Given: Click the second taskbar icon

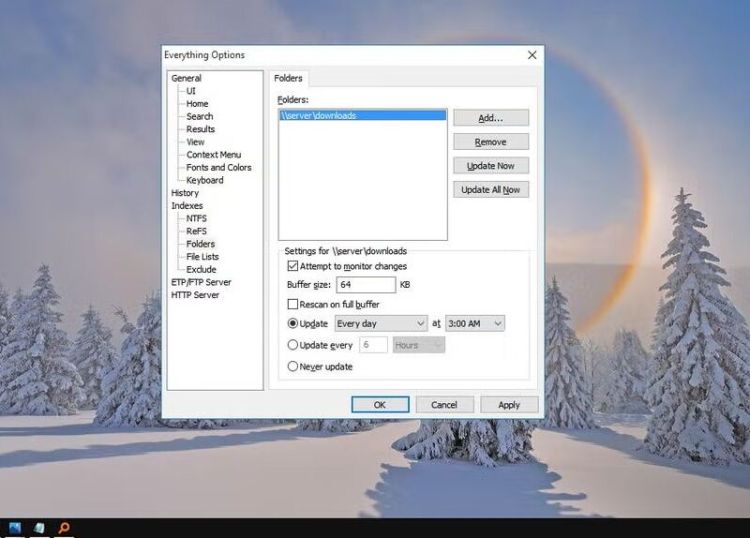Looking at the screenshot, I should [39, 527].
